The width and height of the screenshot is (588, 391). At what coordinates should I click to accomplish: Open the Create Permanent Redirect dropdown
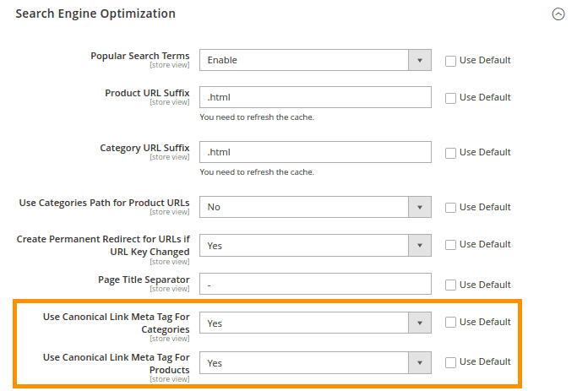(x=315, y=246)
